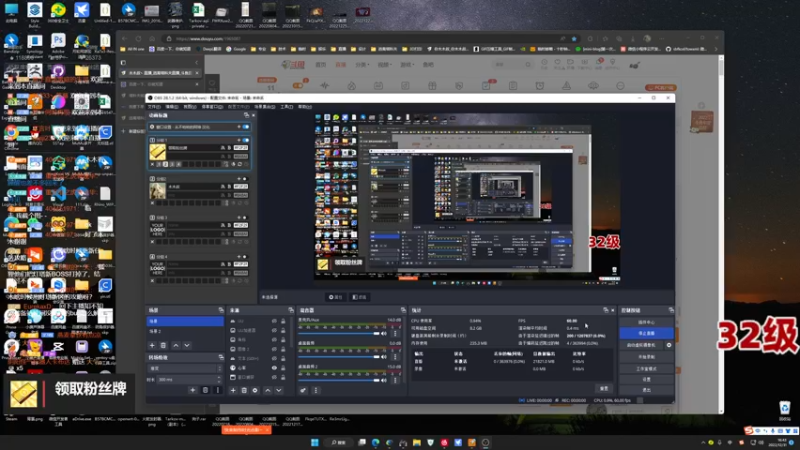This screenshot has height=450, width=800.
Task: Pop out the Audio Mixer dock panel
Action: pyautogui.click(x=403, y=310)
